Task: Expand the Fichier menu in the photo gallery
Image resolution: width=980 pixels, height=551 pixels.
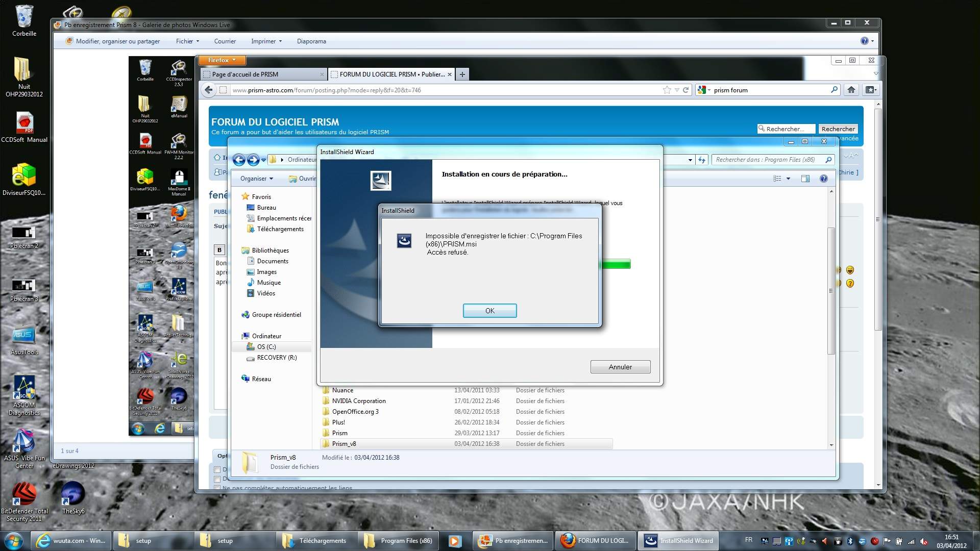Action: [187, 41]
